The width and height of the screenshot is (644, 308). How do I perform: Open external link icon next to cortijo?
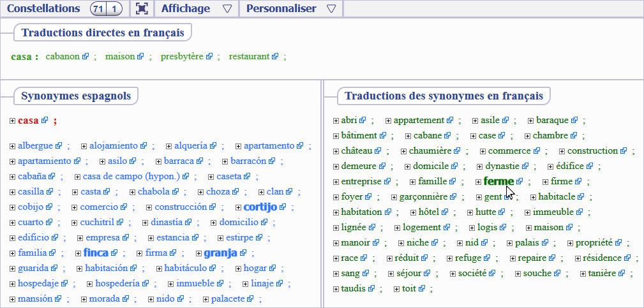[x=283, y=207]
